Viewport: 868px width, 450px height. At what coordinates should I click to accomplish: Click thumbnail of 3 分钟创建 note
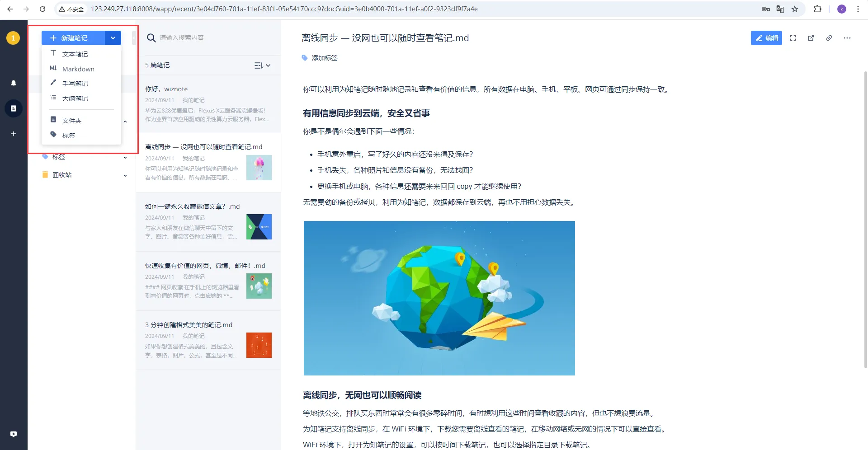tap(259, 345)
